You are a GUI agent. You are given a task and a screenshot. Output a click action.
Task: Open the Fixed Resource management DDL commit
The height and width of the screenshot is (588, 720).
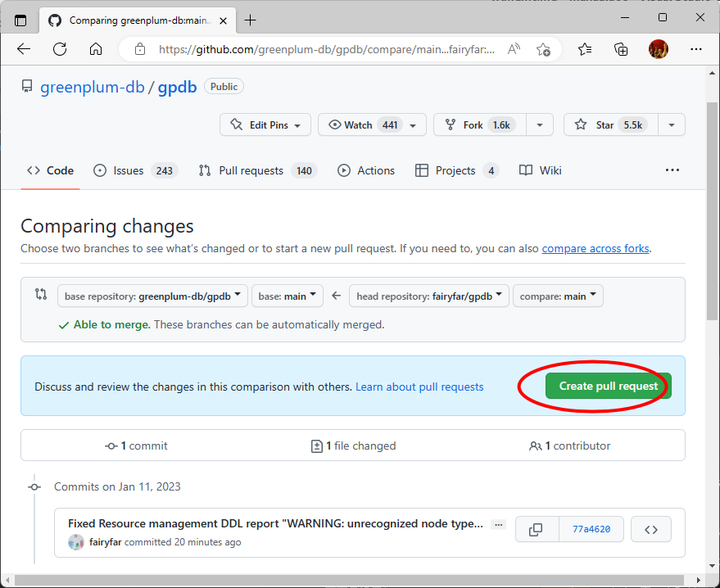(275, 524)
